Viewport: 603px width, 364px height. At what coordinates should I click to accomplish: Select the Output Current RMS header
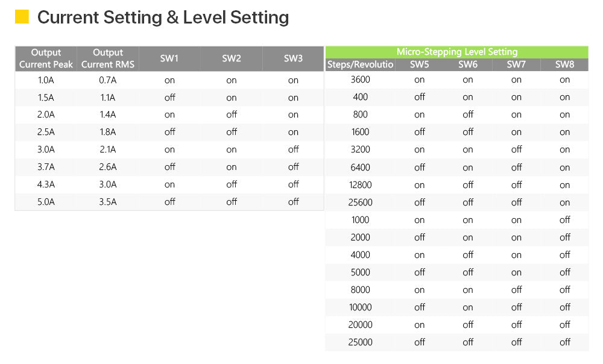pyautogui.click(x=108, y=58)
